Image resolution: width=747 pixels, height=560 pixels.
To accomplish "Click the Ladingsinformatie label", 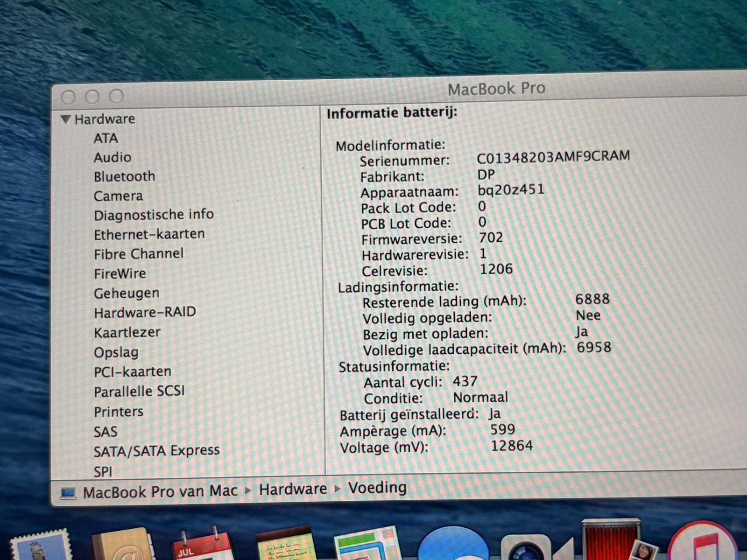I will [398, 287].
